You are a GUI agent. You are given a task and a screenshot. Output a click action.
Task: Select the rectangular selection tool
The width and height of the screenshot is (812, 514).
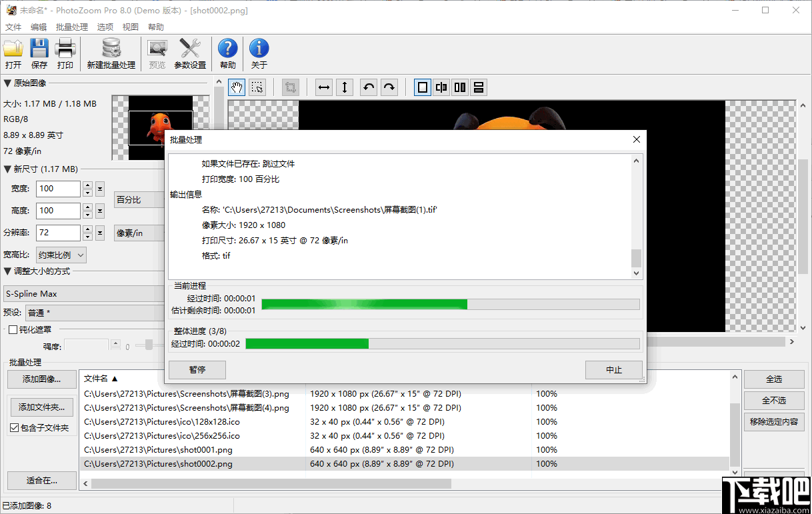(x=257, y=87)
